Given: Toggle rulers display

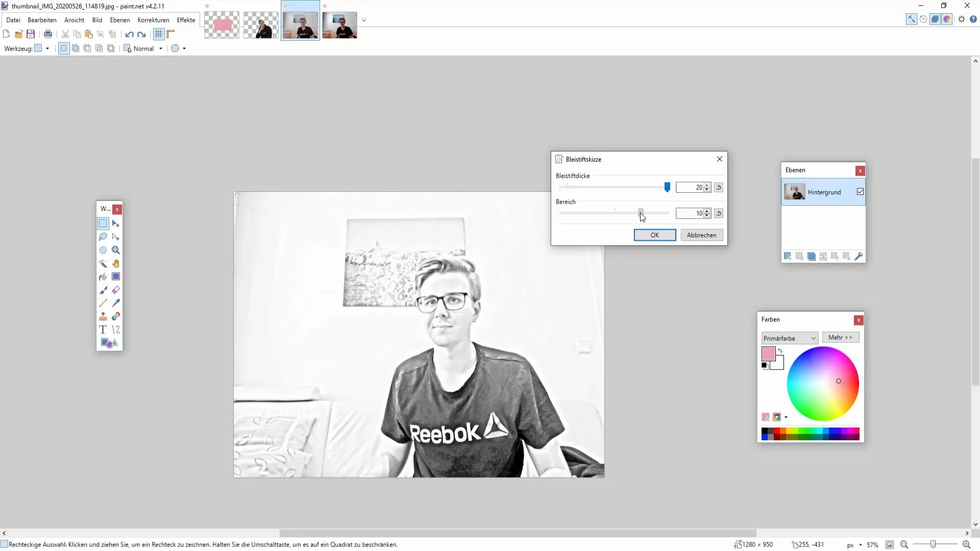Looking at the screenshot, I should pyautogui.click(x=171, y=34).
